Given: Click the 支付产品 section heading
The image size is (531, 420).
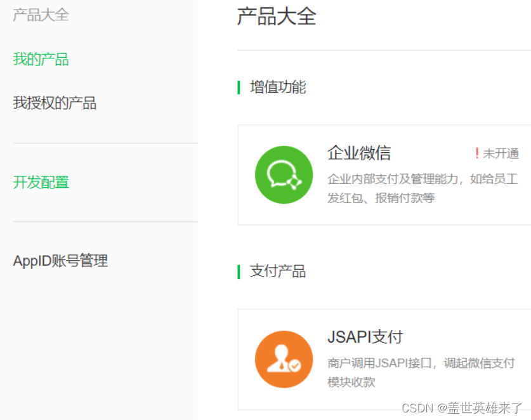Looking at the screenshot, I should tap(278, 272).
